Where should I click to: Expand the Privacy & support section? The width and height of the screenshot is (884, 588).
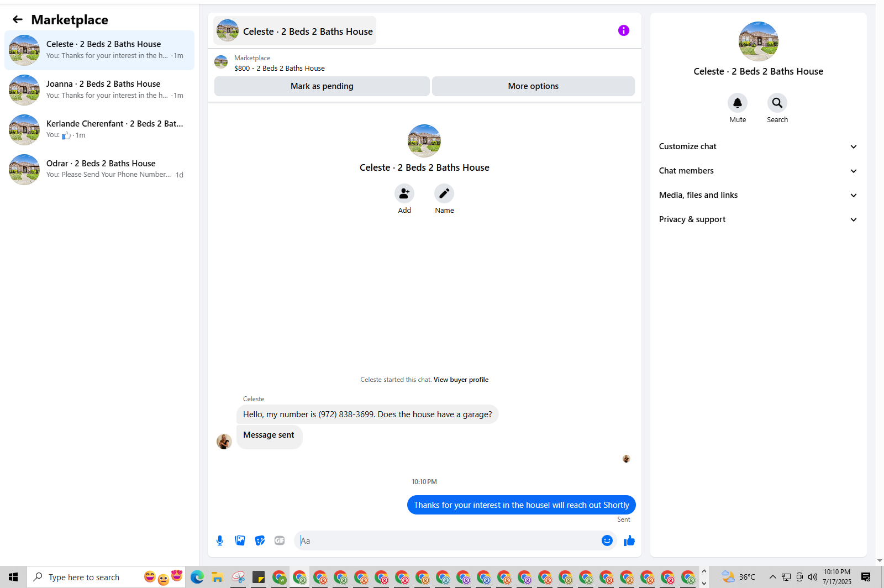759,219
